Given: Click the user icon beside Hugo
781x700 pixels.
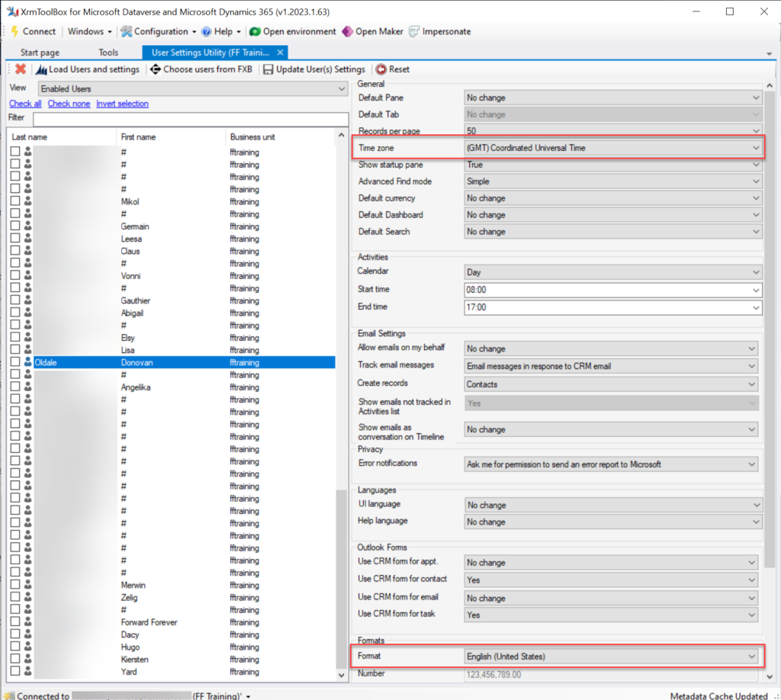Looking at the screenshot, I should pos(28,646).
